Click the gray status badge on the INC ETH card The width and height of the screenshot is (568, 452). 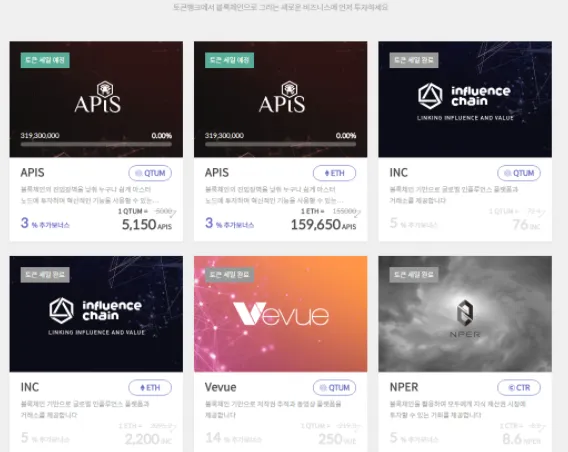[45, 275]
